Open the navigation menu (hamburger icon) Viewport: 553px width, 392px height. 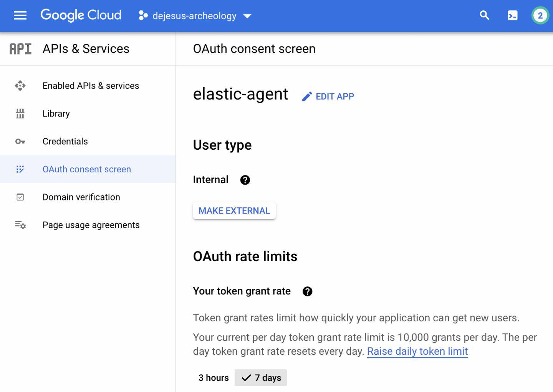point(20,15)
